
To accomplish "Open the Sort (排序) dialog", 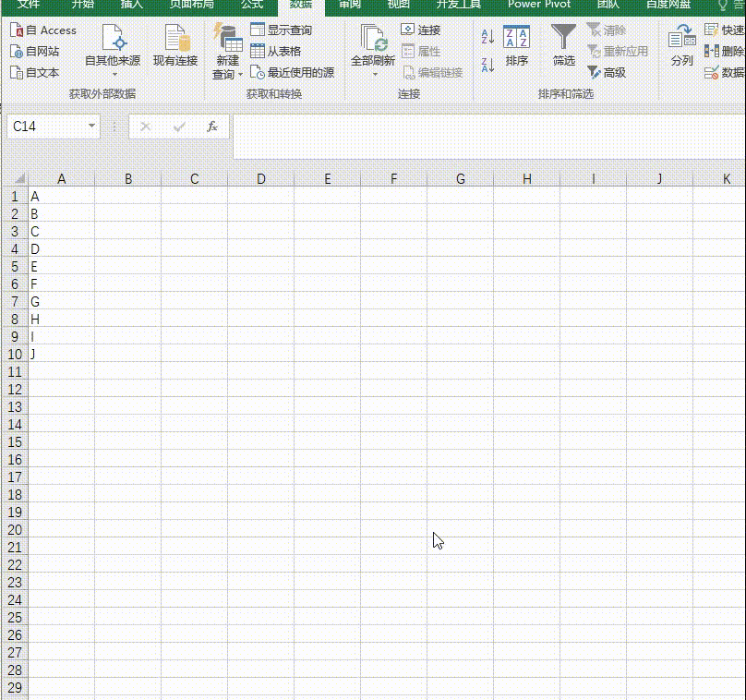I will pos(517,45).
